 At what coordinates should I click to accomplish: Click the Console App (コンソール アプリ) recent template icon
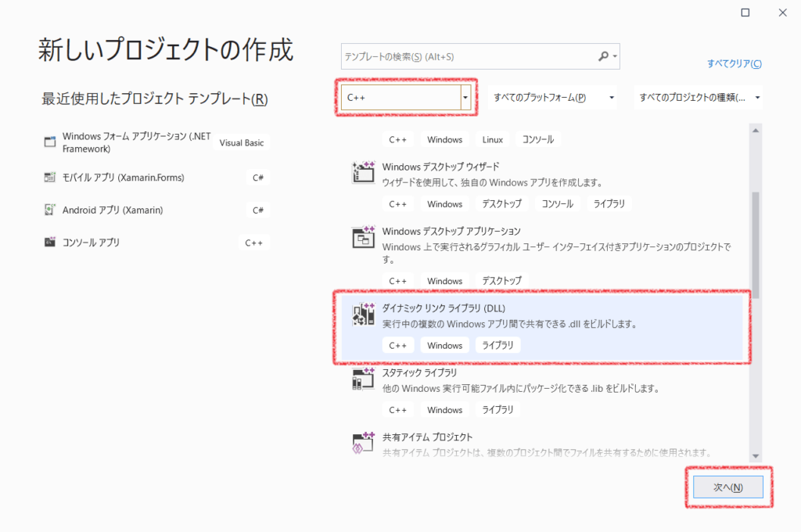click(49, 243)
